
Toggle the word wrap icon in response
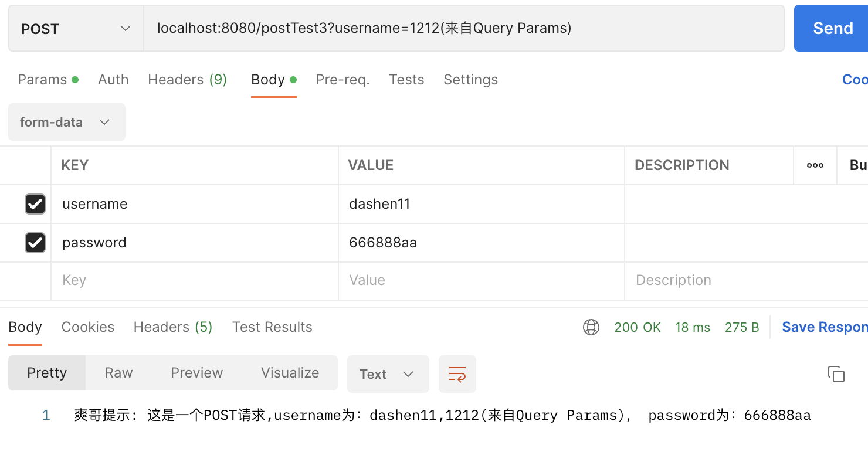pos(457,374)
